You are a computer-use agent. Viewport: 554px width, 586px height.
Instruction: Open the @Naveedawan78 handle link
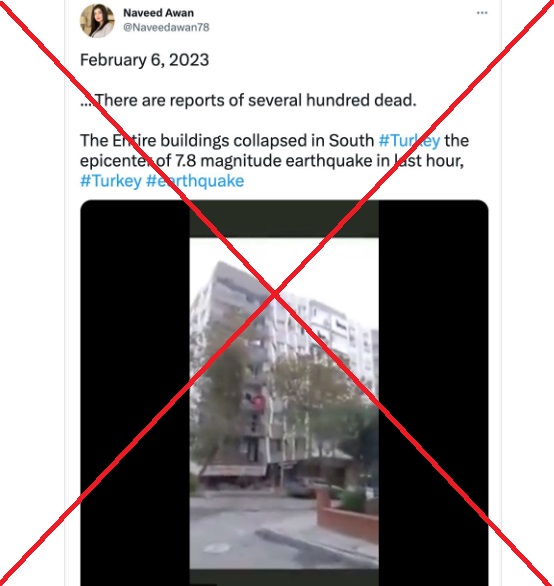[166, 27]
